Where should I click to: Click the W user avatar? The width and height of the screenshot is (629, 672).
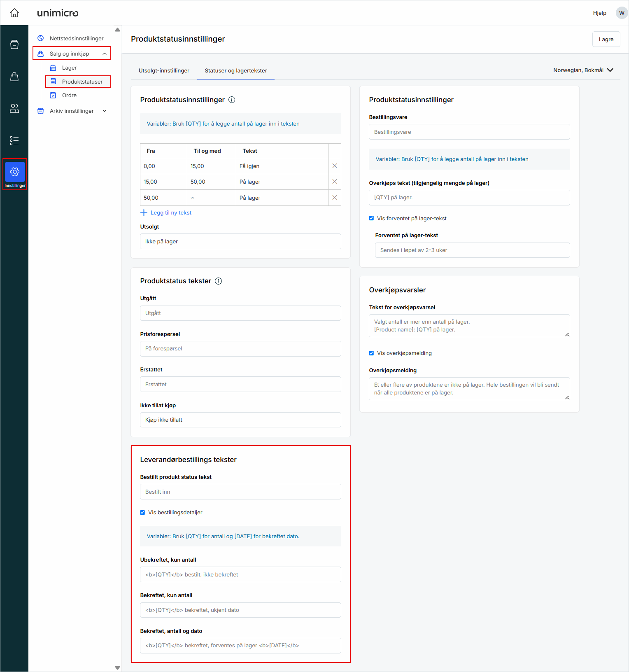click(x=621, y=13)
